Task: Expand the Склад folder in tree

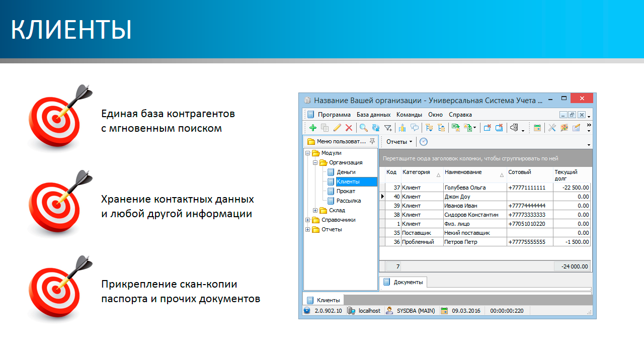Action: pos(315,210)
